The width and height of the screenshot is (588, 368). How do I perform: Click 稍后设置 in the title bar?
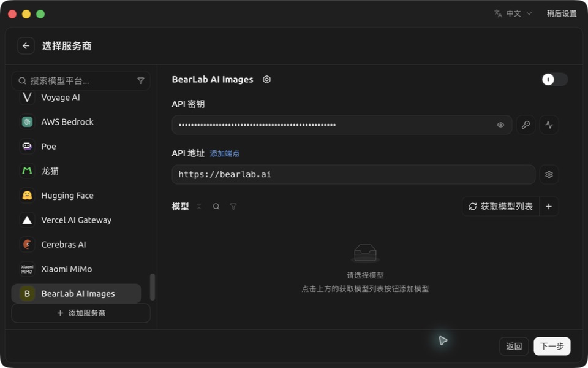[562, 13]
